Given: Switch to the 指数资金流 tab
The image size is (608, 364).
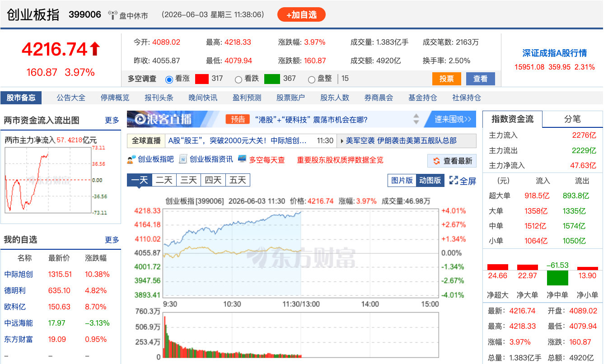Looking at the screenshot, I should 512,119.
